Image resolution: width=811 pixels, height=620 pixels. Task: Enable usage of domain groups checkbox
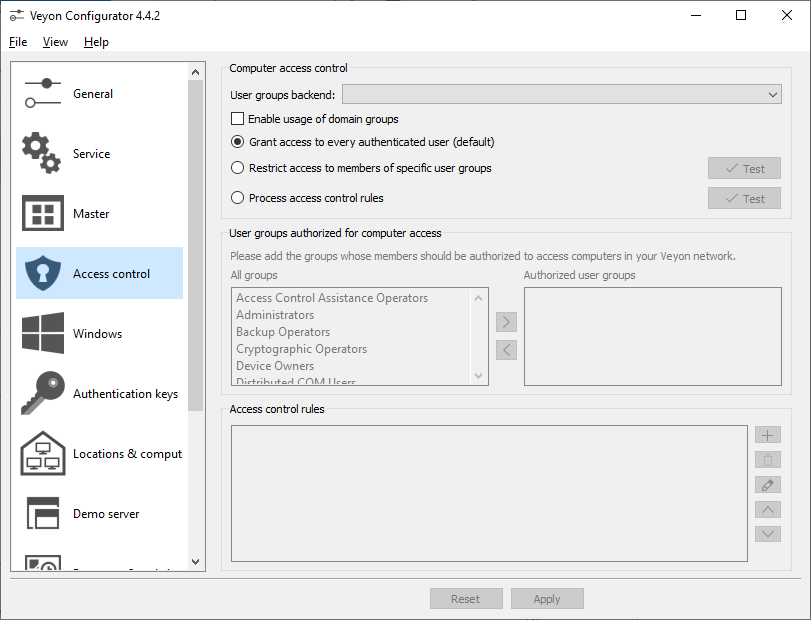tap(237, 119)
